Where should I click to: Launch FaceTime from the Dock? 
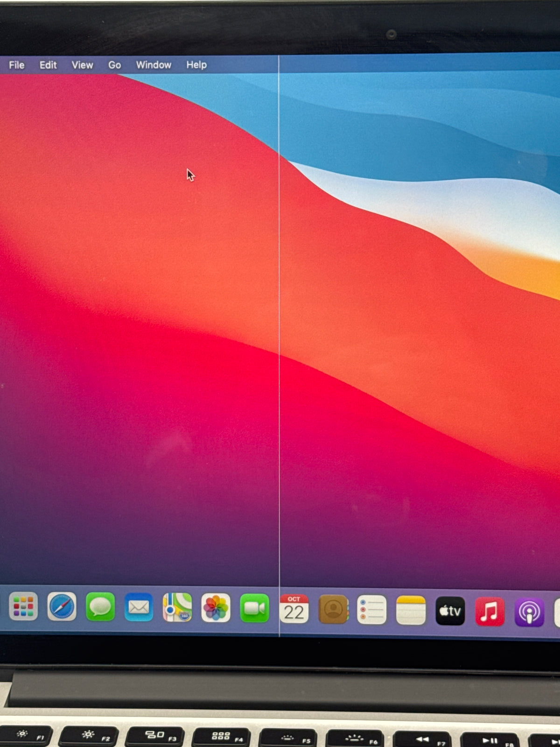pos(254,608)
